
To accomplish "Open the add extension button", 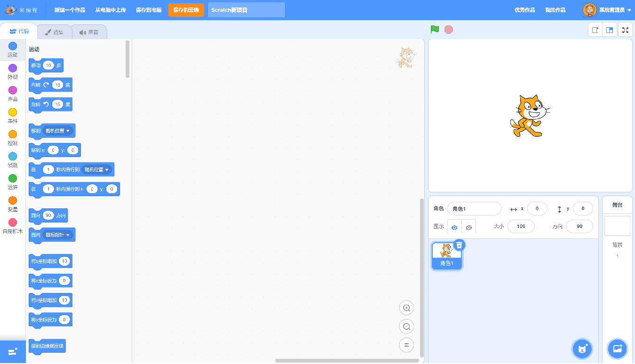I will (x=13, y=352).
